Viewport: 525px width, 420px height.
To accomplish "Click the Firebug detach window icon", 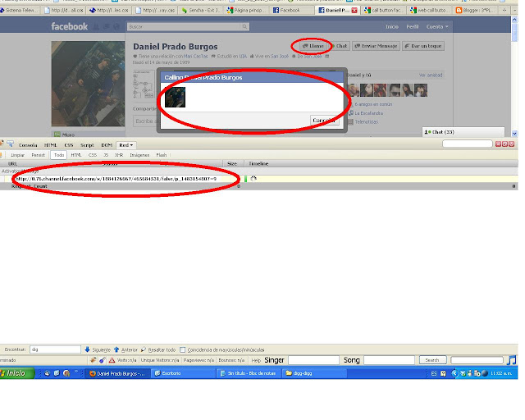I will coord(504,144).
